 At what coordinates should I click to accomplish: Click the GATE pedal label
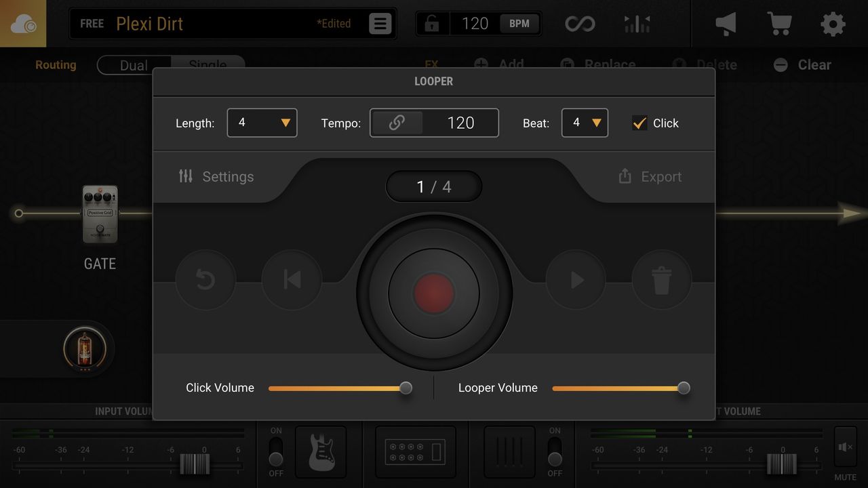pyautogui.click(x=100, y=264)
